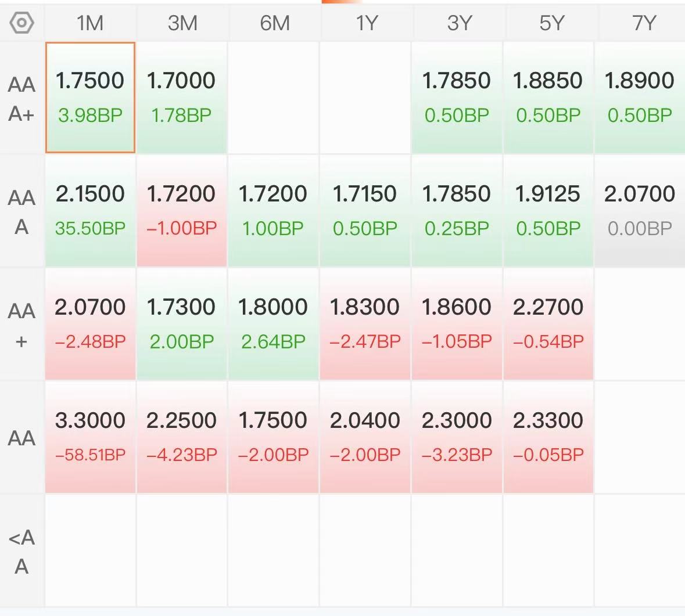Open the AA 1M cell showing -58.51BP
This screenshot has width=685, height=616.
tap(90, 437)
